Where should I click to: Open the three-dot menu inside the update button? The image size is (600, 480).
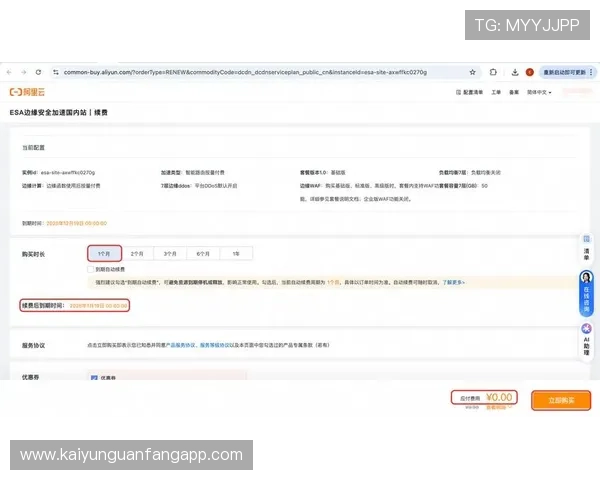pyautogui.click(x=591, y=72)
